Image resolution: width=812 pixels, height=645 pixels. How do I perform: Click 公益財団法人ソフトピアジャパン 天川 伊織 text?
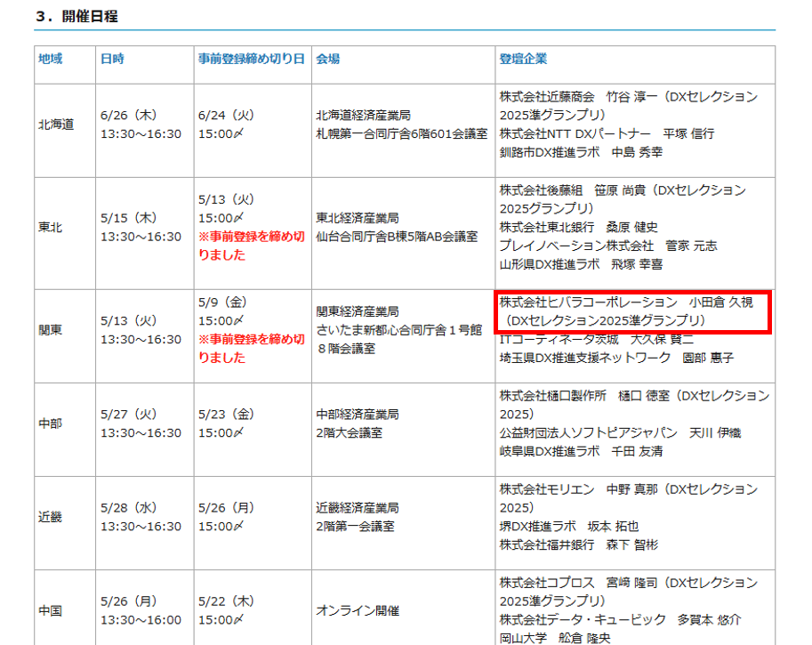(x=620, y=432)
